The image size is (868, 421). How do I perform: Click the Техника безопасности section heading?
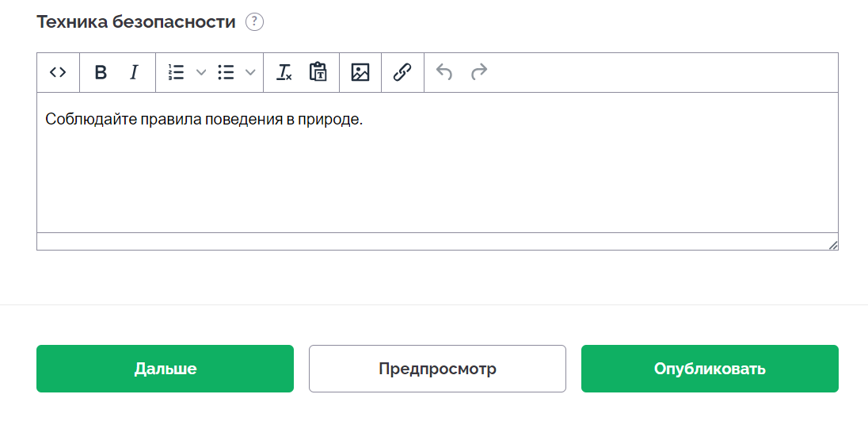[x=136, y=22]
